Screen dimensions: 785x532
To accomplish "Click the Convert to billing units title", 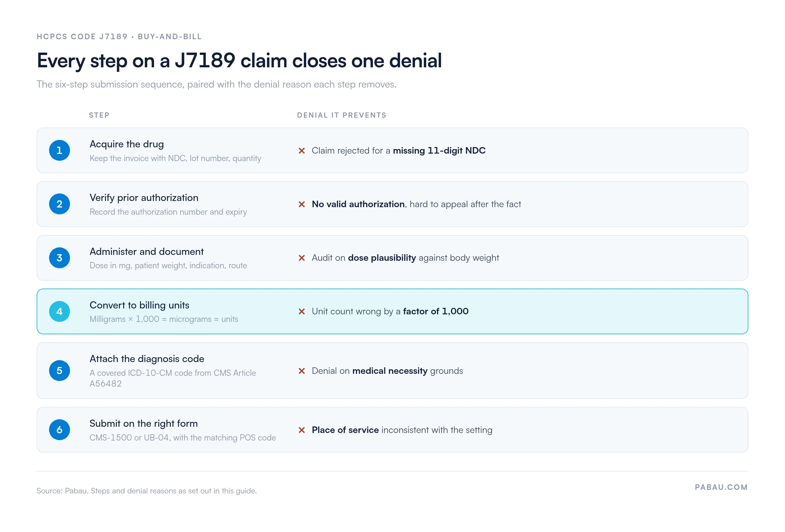I will click(140, 305).
